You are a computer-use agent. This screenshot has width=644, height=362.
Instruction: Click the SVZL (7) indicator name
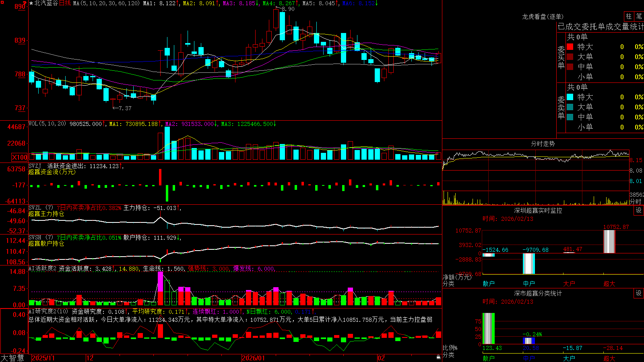tap(41, 208)
